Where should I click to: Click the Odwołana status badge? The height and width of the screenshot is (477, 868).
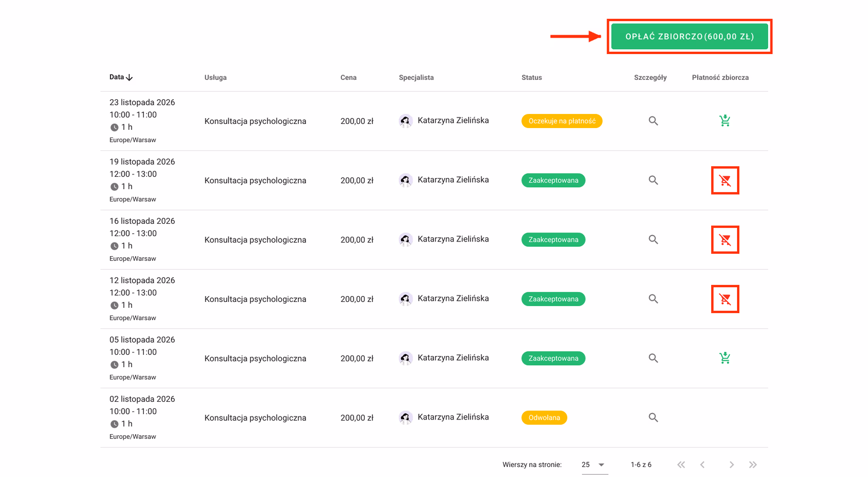point(544,418)
